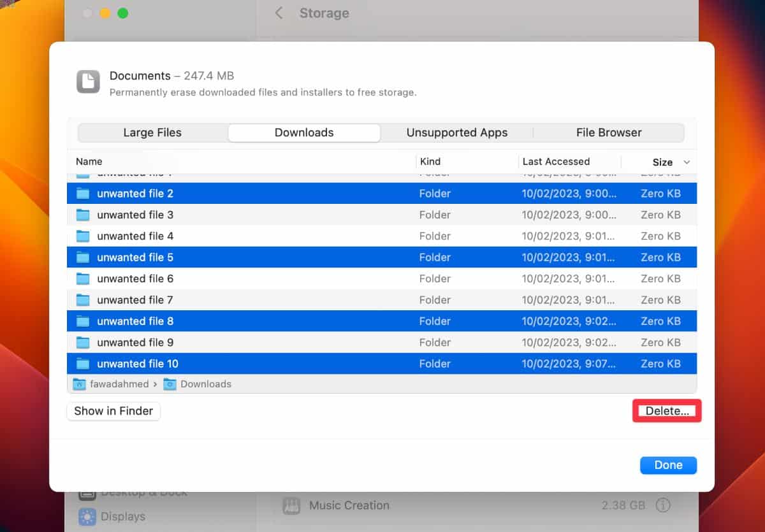Click the folder icon beside unwanted file 7
The image size is (765, 532).
pyautogui.click(x=82, y=299)
